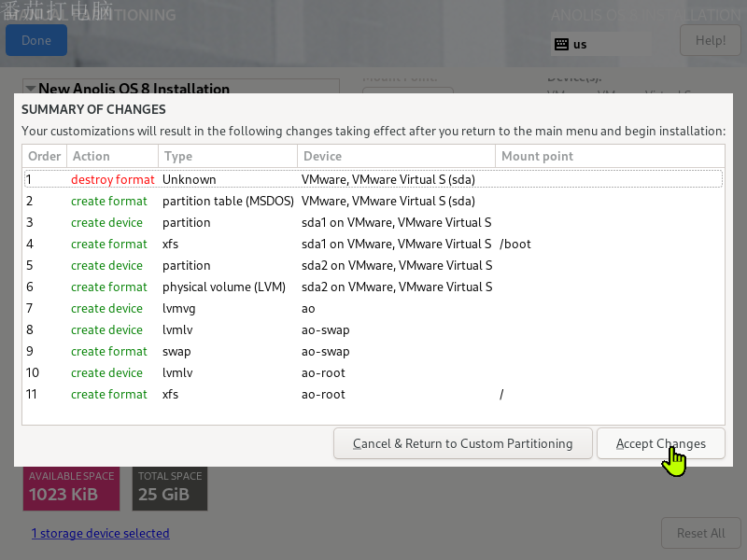Click the Accept Changes button
Viewport: 747px width, 560px height.
tap(660, 443)
